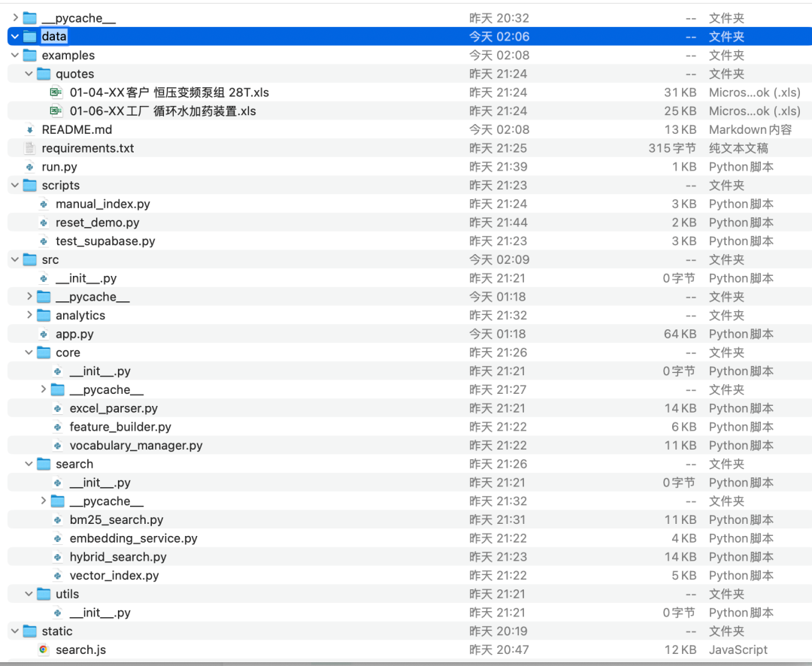The image size is (812, 666).
Task: Click the Excel icon of 循环水加药装置.xls
Action: (x=56, y=111)
